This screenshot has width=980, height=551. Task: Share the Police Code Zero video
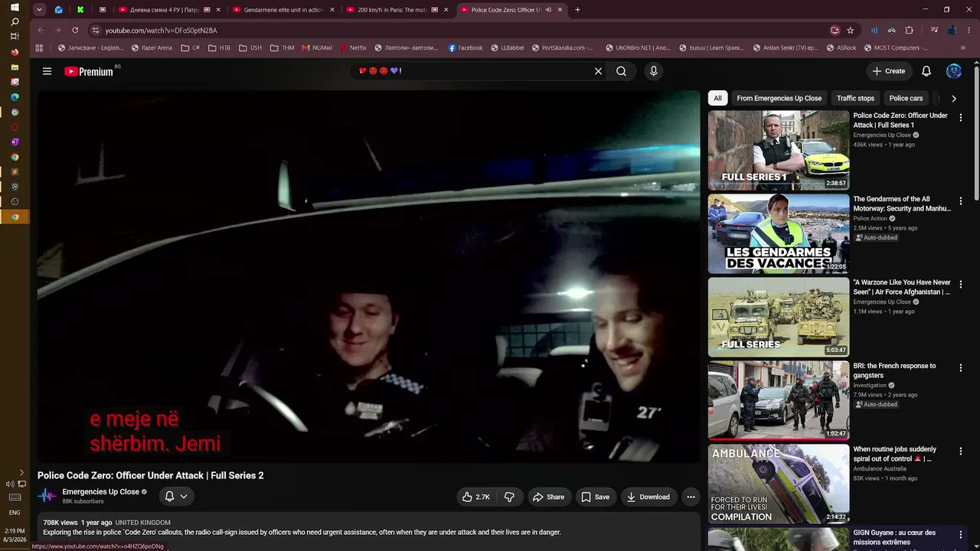click(548, 497)
